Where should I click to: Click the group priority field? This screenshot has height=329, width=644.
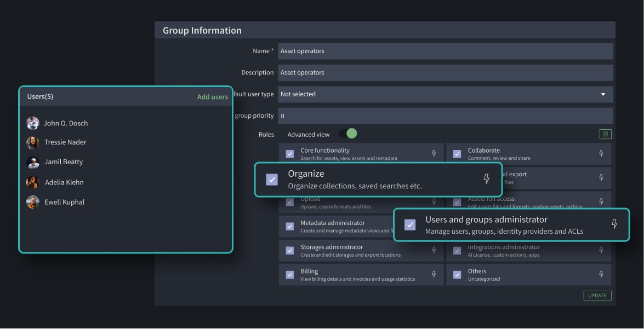444,116
